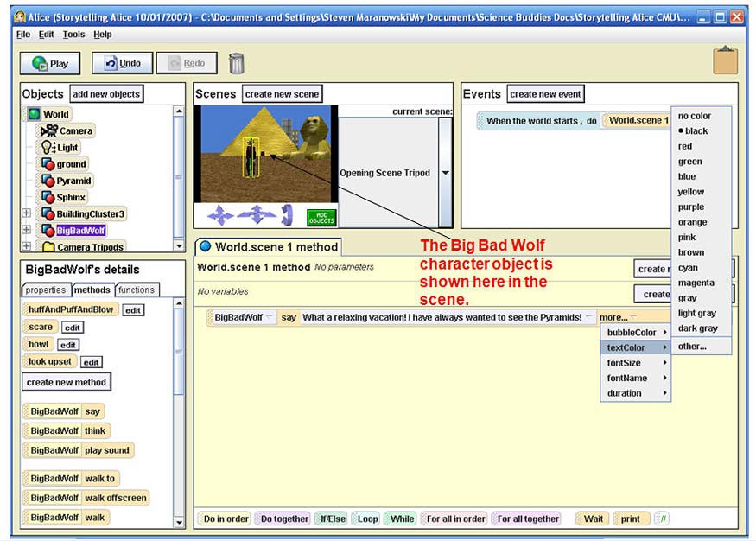Click the Sphinx object icon

[48, 197]
